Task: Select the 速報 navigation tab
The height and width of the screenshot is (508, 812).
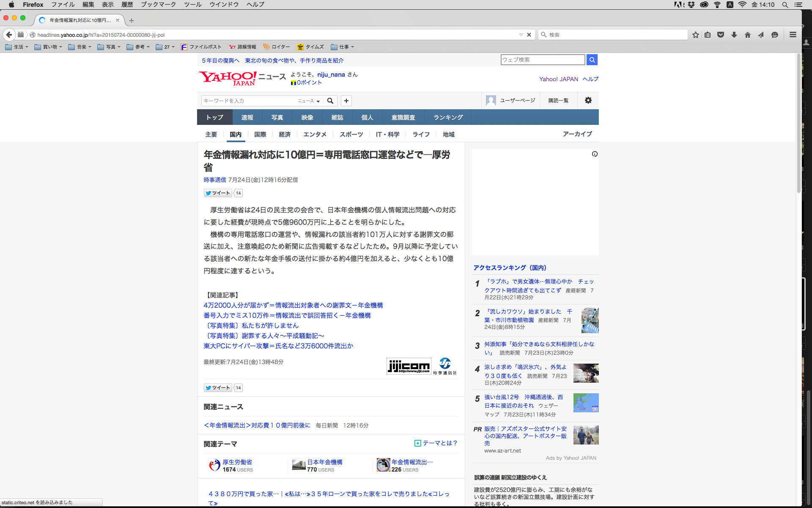Action: [x=247, y=117]
